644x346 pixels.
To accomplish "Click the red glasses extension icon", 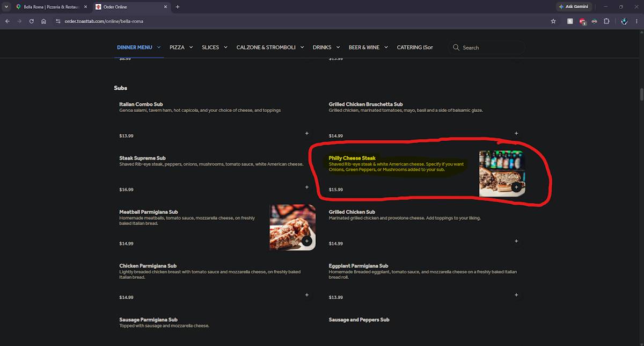I will (x=595, y=21).
